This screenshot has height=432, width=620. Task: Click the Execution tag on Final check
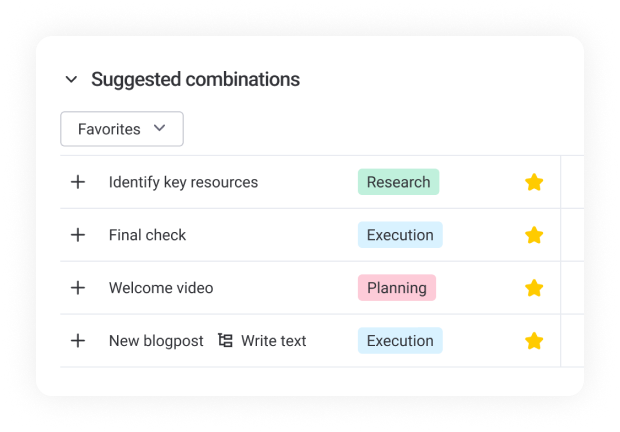tap(400, 235)
